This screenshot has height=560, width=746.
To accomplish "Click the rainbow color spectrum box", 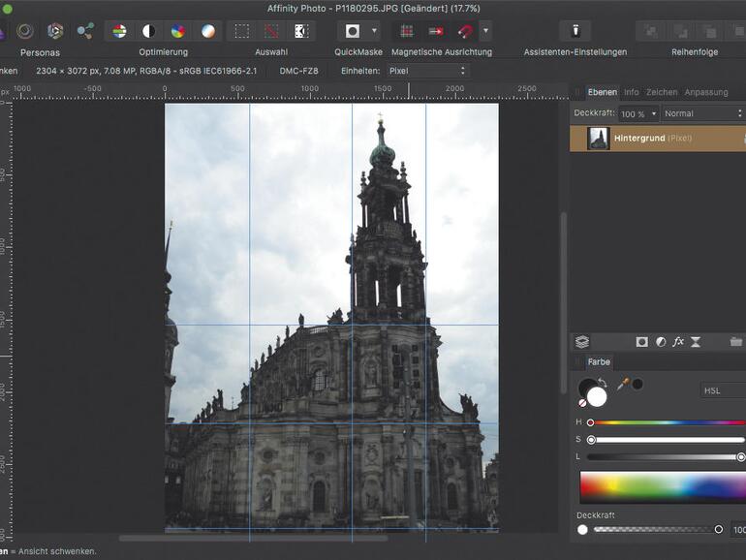I will 663,486.
